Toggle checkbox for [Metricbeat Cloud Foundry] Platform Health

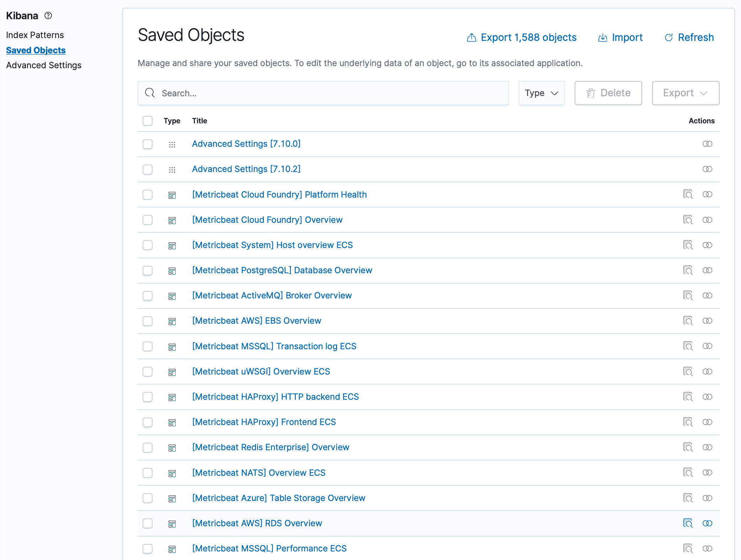[x=148, y=194]
